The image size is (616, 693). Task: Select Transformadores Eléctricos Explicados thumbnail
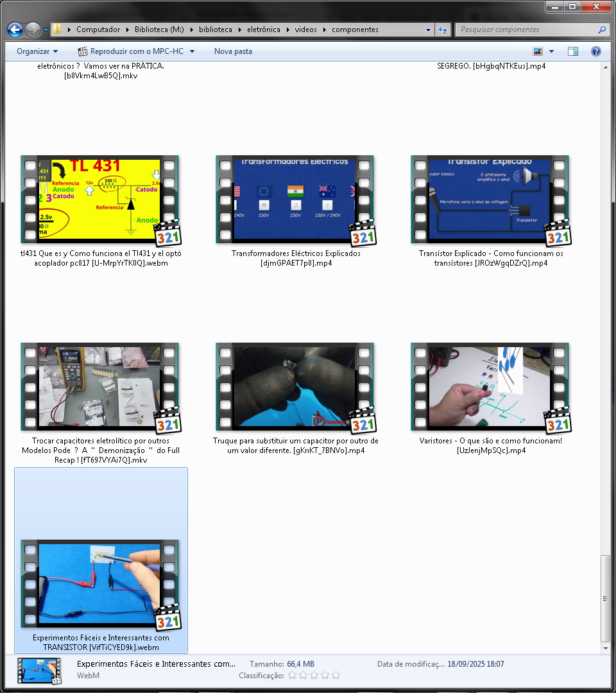[295, 200]
